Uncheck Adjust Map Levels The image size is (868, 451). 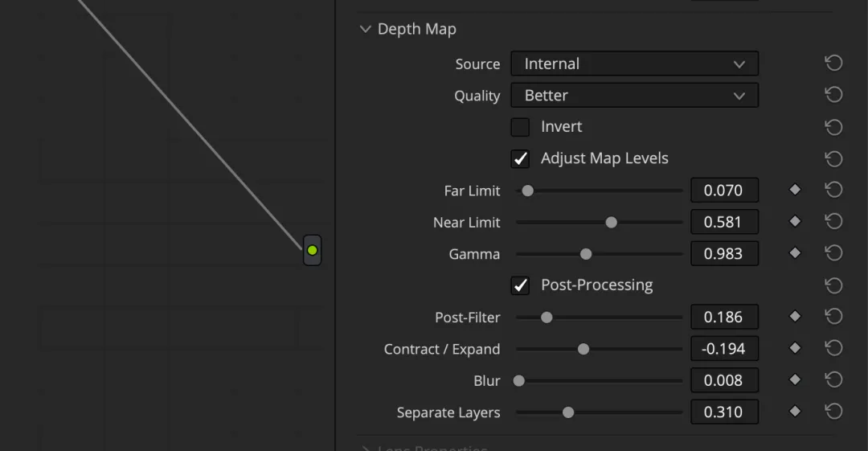(521, 158)
